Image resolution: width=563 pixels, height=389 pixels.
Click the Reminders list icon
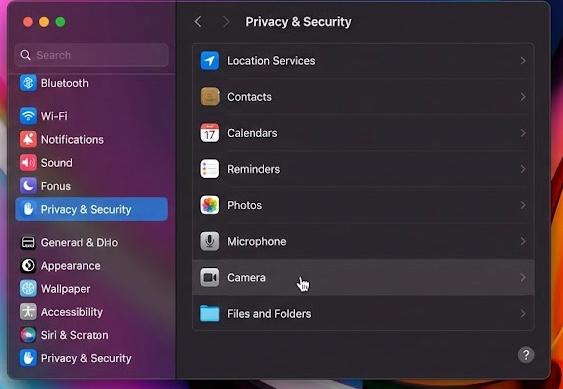(210, 169)
